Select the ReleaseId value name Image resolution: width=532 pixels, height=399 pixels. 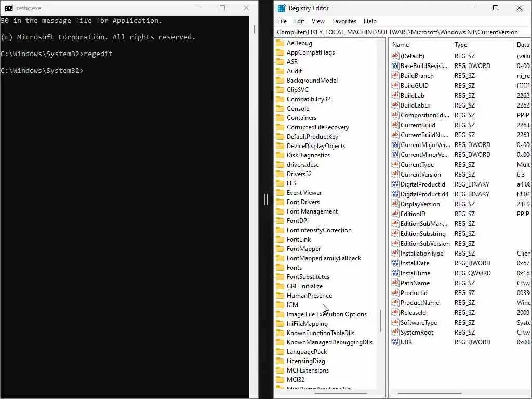point(413,312)
